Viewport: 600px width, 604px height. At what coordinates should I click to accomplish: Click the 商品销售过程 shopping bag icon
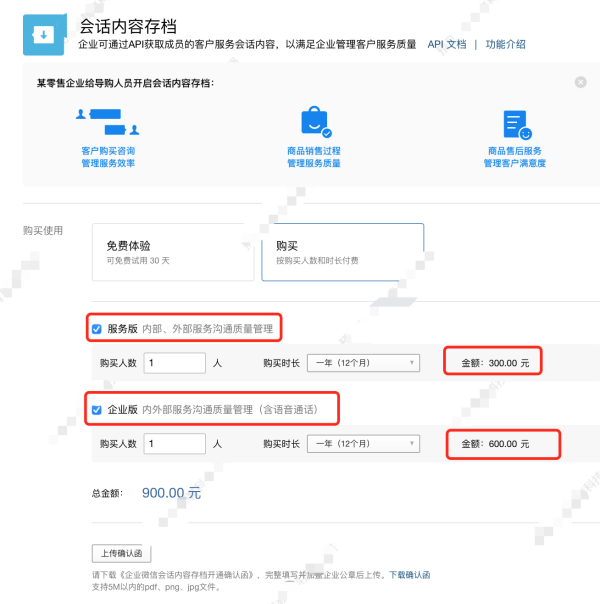click(315, 123)
